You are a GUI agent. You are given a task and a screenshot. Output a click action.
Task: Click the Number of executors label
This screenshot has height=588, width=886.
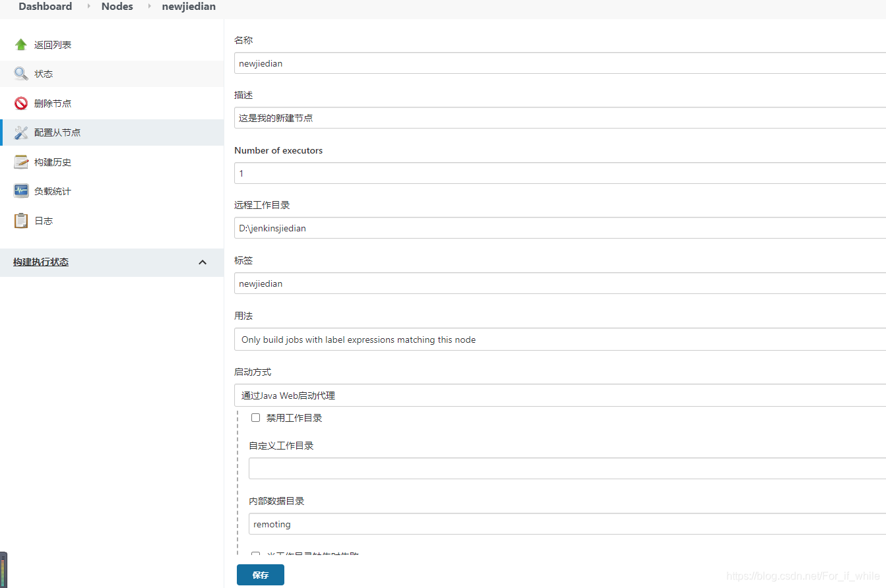tap(278, 150)
